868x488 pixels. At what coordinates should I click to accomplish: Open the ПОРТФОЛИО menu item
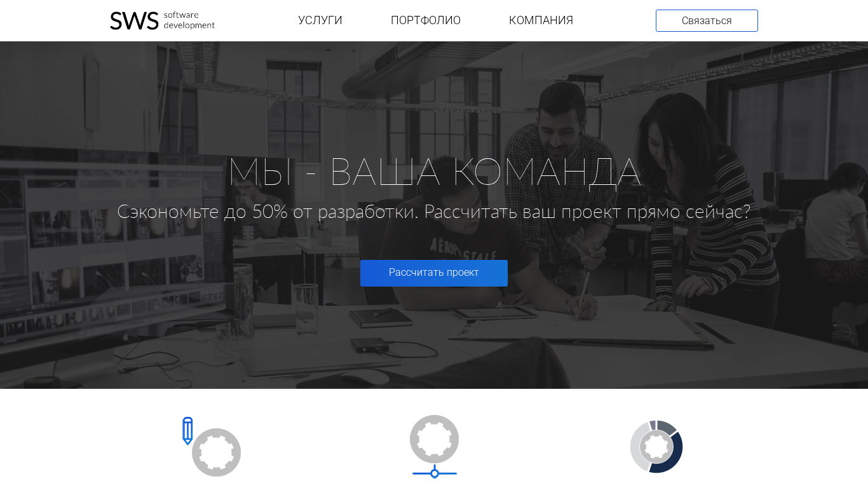coord(426,20)
